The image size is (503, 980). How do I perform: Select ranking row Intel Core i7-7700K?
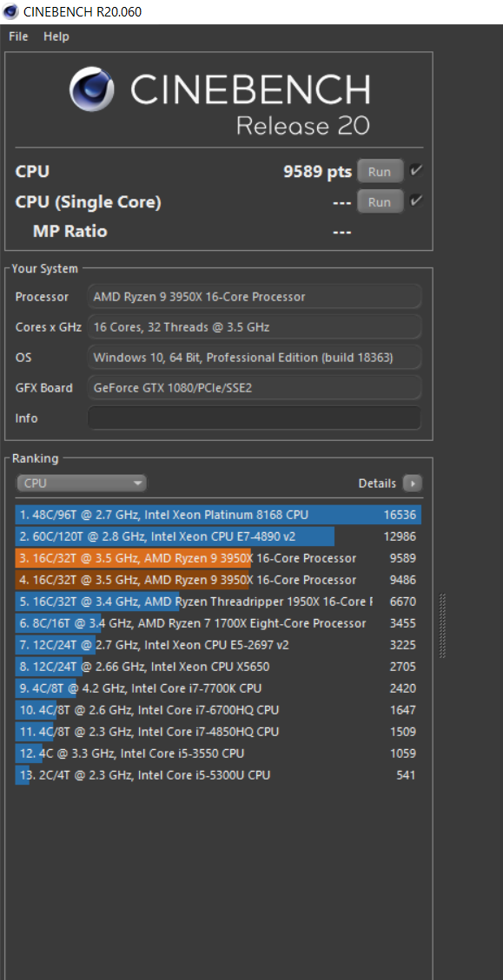(218, 688)
